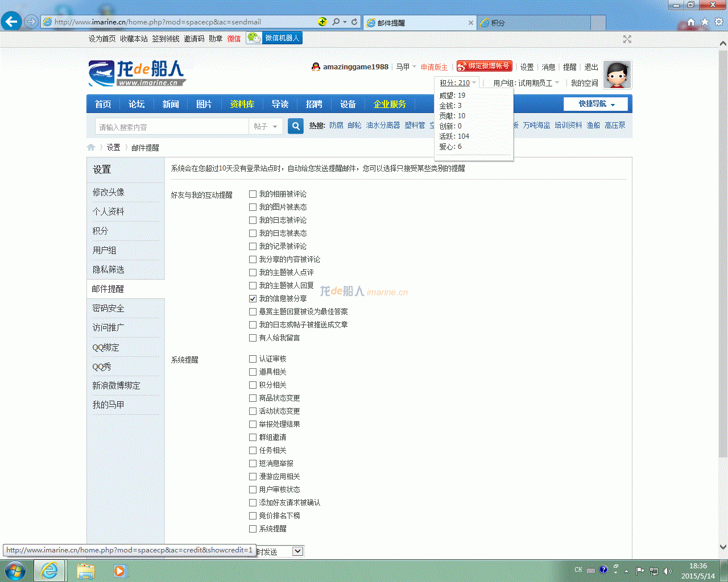The image size is (728, 582).
Task: Click the 退出 logout link
Action: [591, 67]
